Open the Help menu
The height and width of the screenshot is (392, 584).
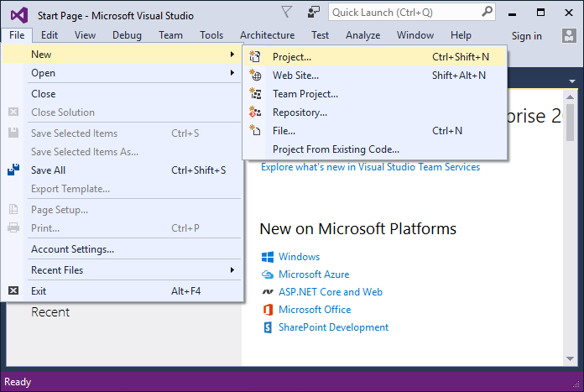[461, 35]
